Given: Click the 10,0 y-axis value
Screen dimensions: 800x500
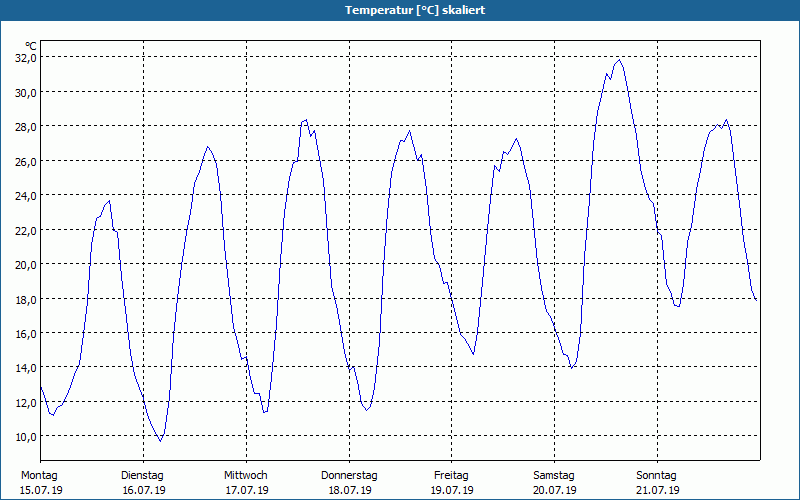Looking at the screenshot, I should tap(26, 437).
